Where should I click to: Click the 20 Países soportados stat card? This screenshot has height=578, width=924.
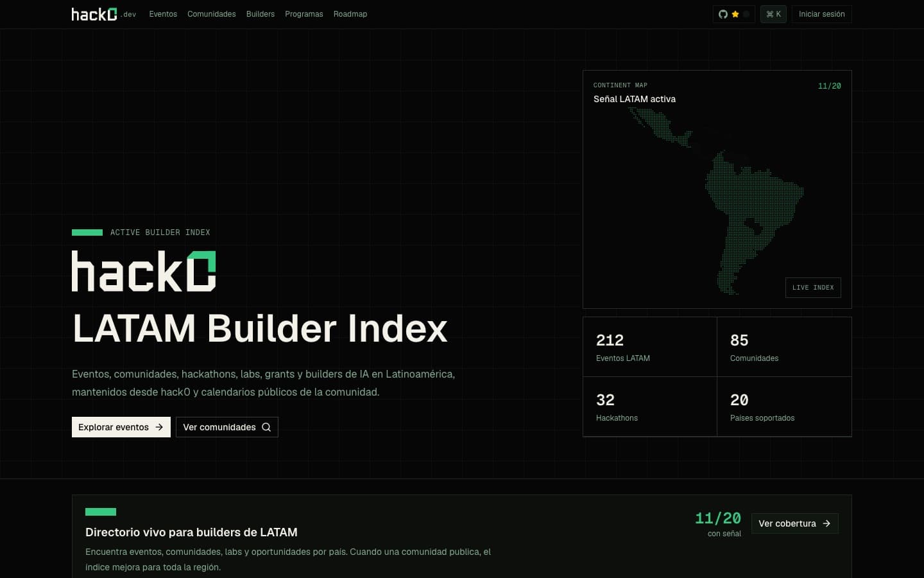(x=784, y=407)
